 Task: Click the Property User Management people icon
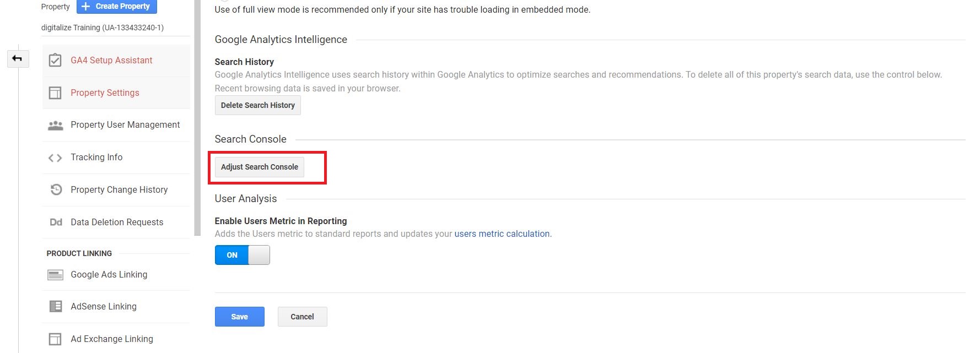55,125
